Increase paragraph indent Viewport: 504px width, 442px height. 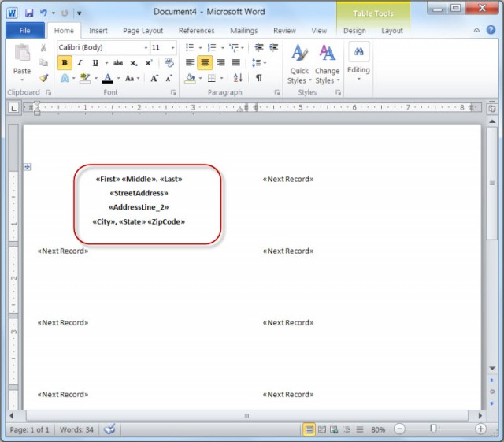pyautogui.click(x=274, y=47)
